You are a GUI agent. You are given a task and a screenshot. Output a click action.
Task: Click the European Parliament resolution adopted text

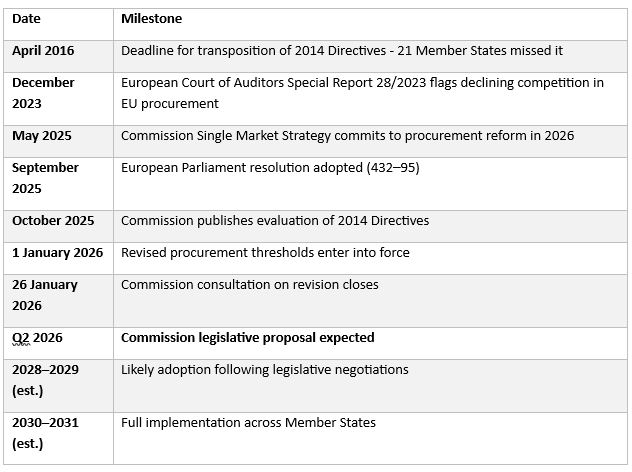click(270, 167)
